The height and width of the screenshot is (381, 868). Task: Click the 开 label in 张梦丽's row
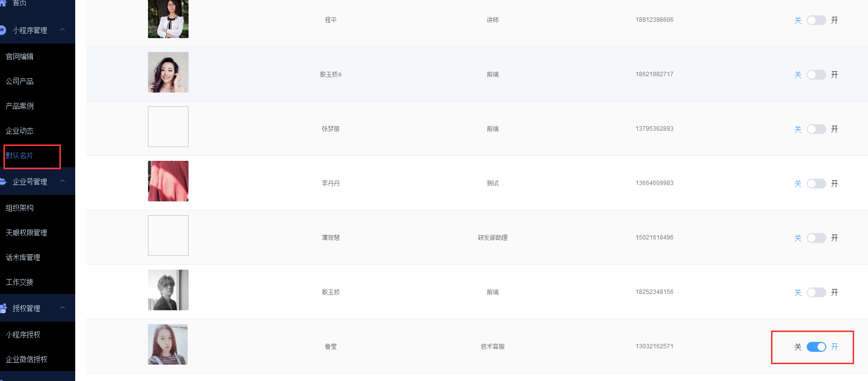click(834, 129)
